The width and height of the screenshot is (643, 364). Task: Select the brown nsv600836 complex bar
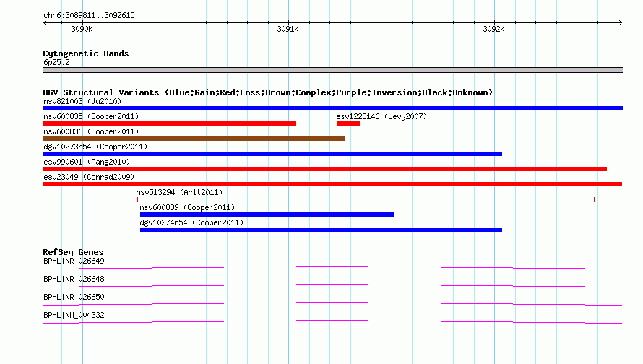194,139
